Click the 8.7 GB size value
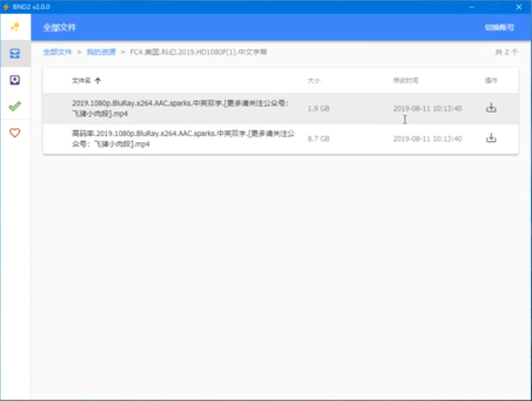532x401 pixels. pyautogui.click(x=319, y=139)
